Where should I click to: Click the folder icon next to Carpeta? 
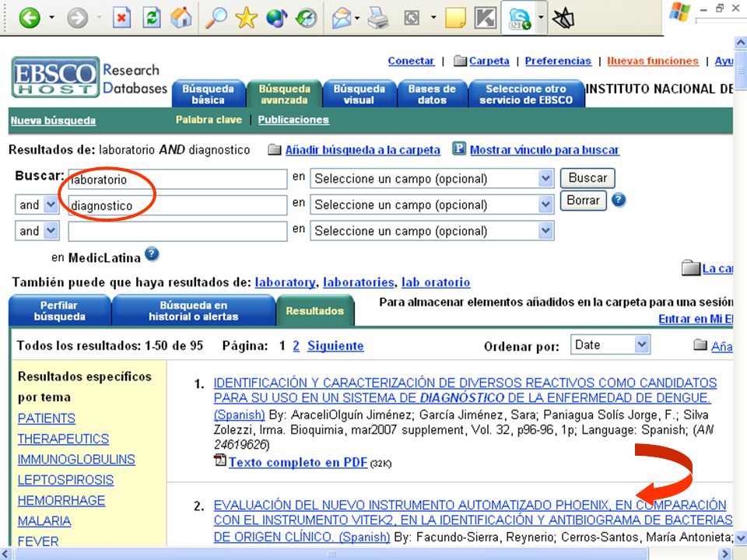click(x=460, y=61)
